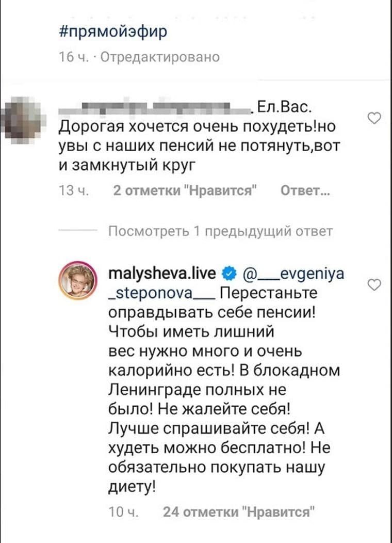Click the blurred commenter avatar photo
The image size is (392, 543).
pos(23,118)
